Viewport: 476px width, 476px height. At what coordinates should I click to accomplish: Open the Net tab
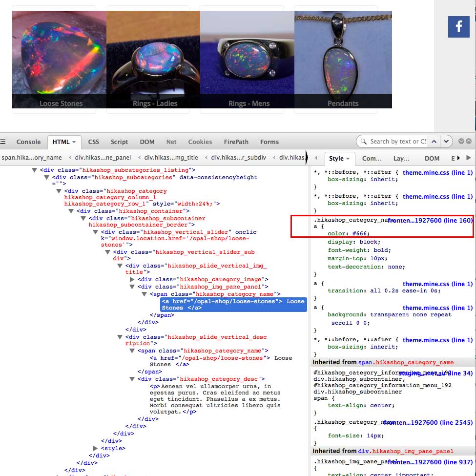171,142
